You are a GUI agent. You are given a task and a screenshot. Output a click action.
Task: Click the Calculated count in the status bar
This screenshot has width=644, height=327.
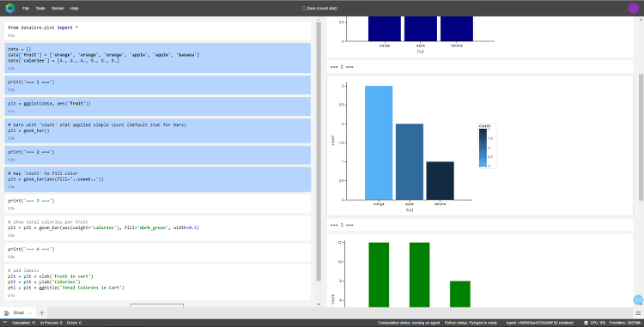tap(23, 323)
